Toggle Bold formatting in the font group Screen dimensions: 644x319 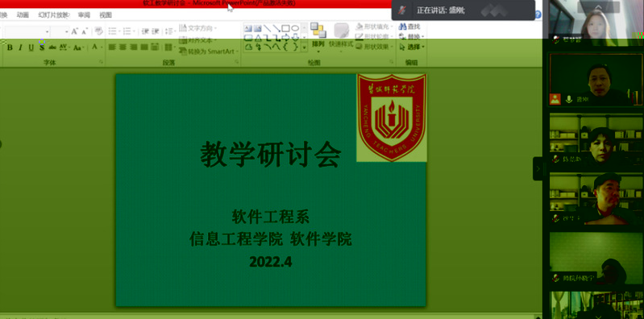pos(10,48)
